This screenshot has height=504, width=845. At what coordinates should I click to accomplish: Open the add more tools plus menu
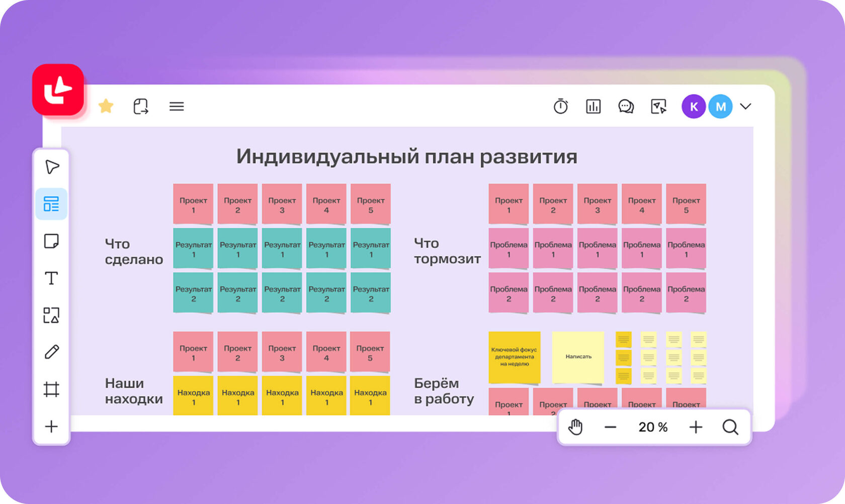pos(51,427)
